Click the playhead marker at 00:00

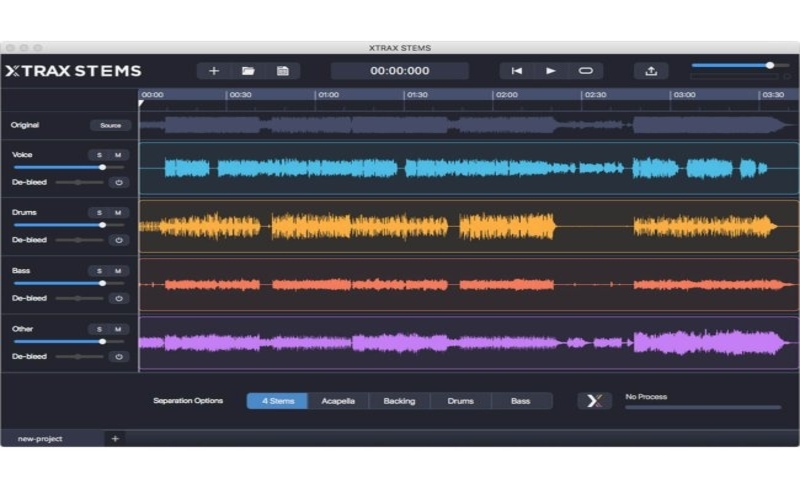[x=141, y=104]
